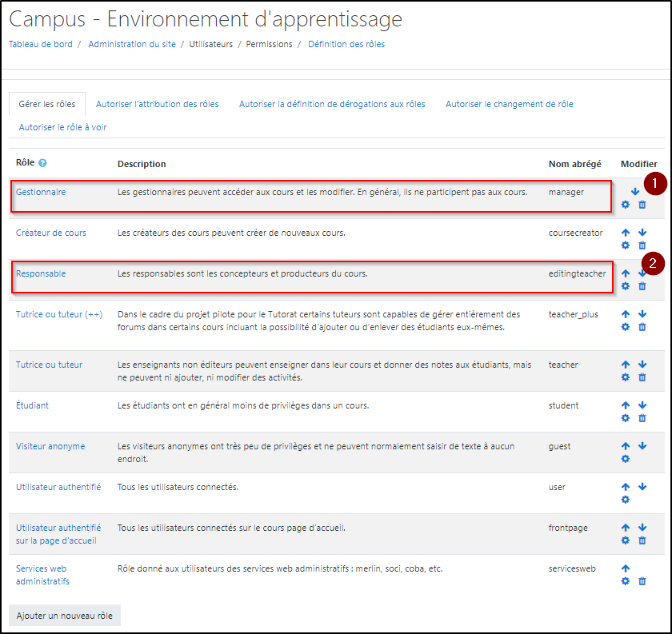
Task: Click Ajouter un nouveau rôle button
Action: [65, 616]
